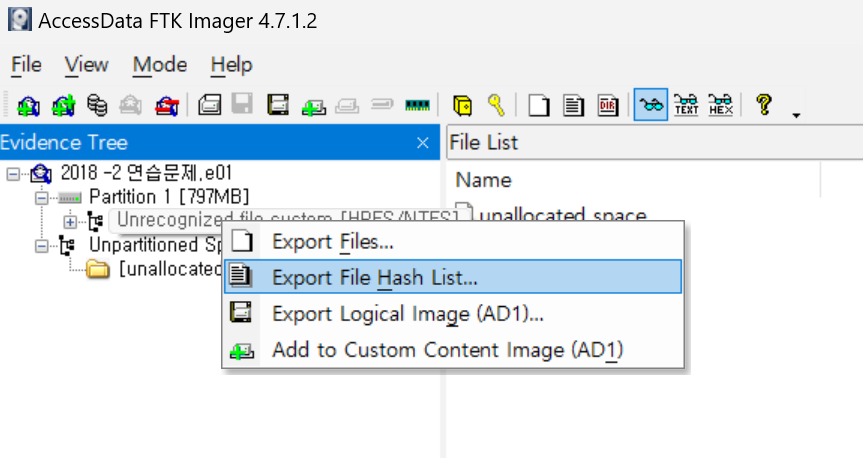Click the drive icon beside Partition 1

[x=69, y=198]
